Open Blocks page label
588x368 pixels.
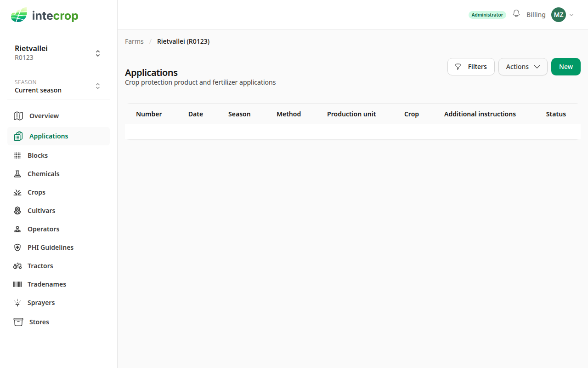(38, 155)
